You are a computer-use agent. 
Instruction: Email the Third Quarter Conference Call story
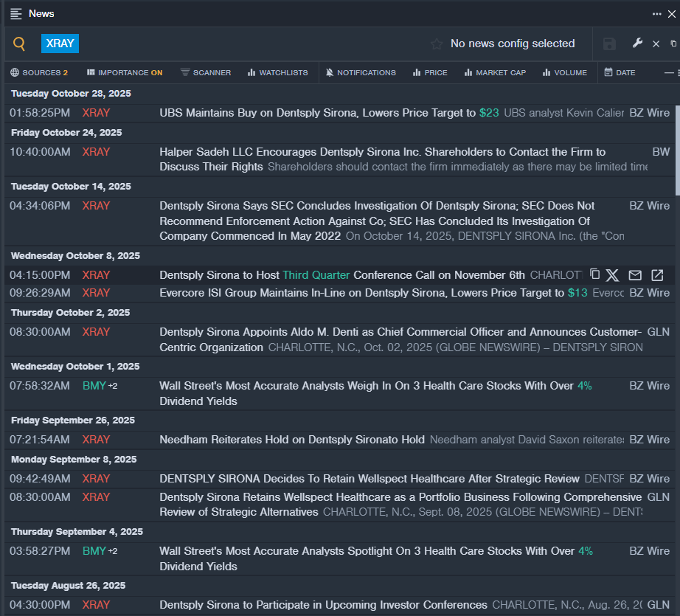(635, 275)
